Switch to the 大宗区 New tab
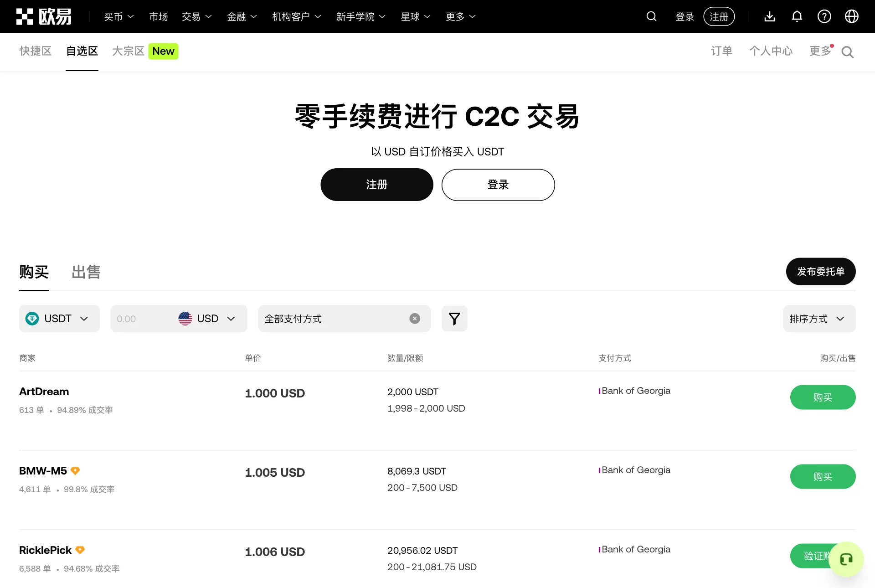The width and height of the screenshot is (875, 588). pos(145,51)
